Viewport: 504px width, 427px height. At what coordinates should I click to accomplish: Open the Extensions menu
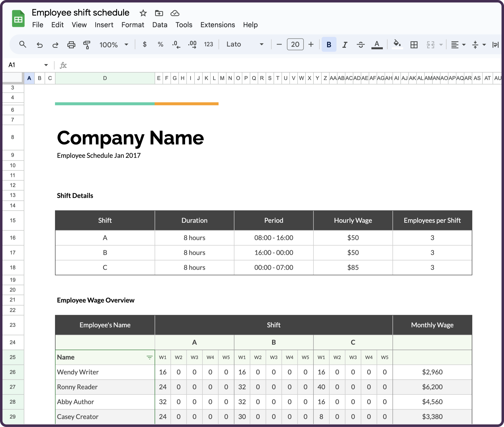point(218,25)
